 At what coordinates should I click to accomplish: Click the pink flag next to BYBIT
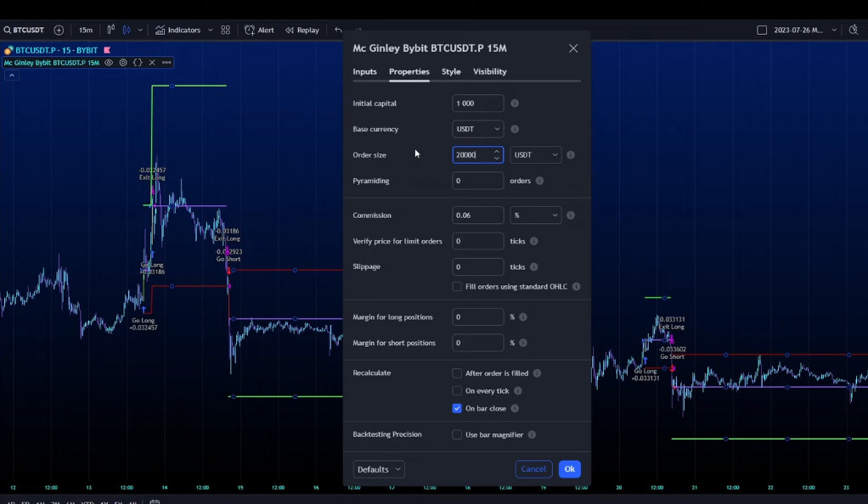click(107, 50)
